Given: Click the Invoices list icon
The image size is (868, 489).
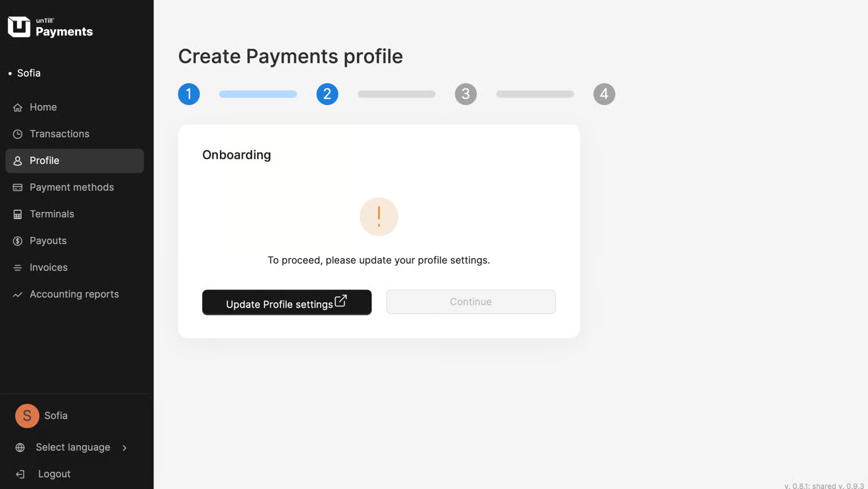Looking at the screenshot, I should tap(18, 268).
